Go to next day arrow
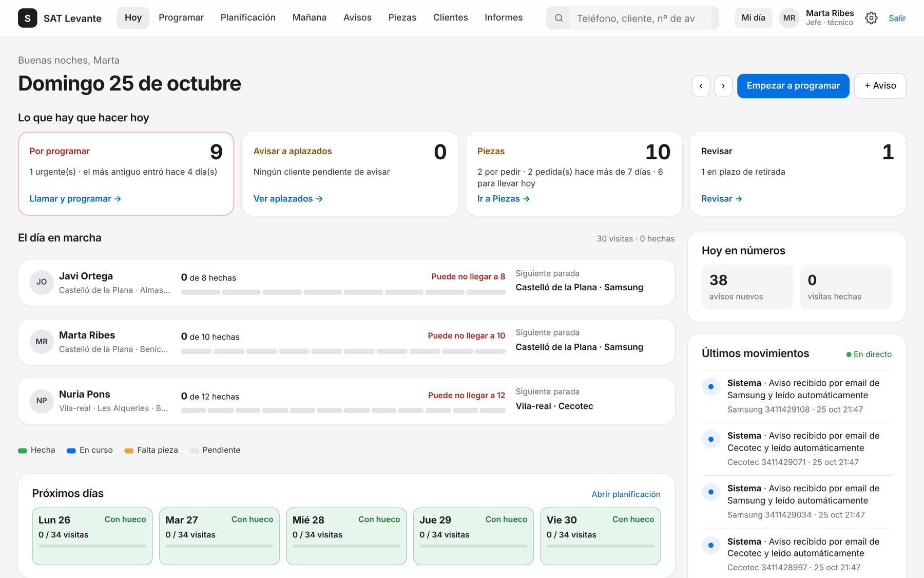Screen dimensions: 924x578 tap(723, 86)
